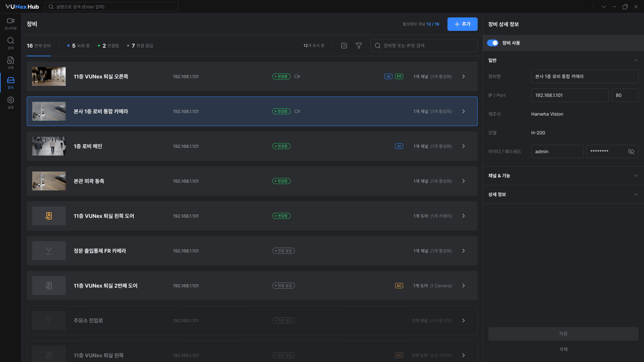
Task: Click the VUNex Hub logo
Action: (22, 7)
